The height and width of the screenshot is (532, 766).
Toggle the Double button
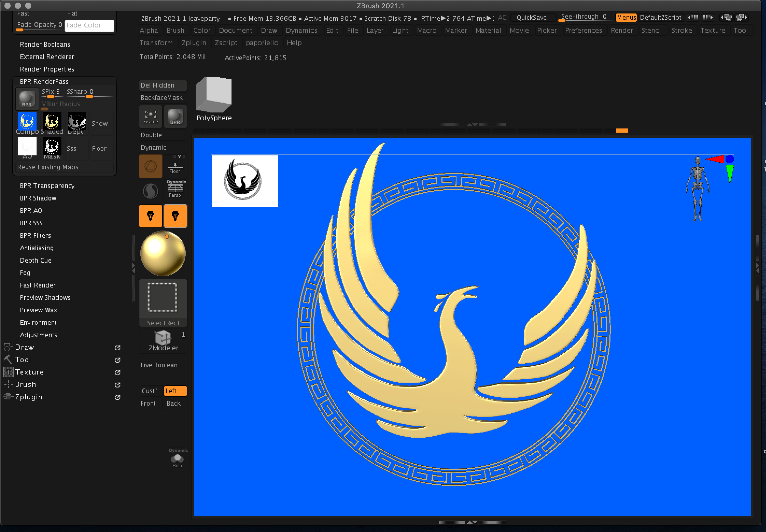click(163, 135)
